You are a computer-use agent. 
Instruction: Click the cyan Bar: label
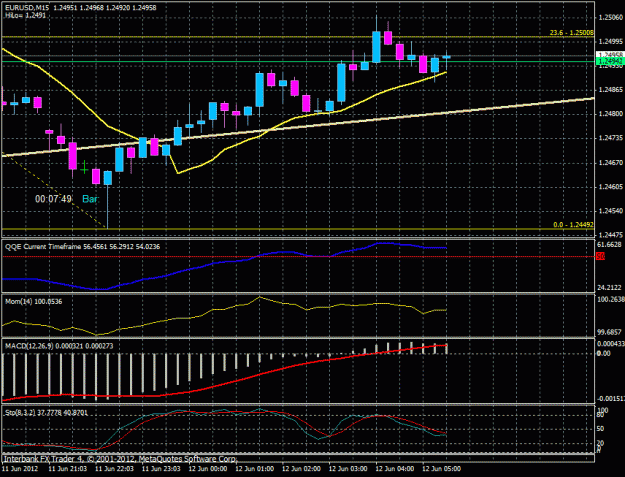pyautogui.click(x=90, y=199)
